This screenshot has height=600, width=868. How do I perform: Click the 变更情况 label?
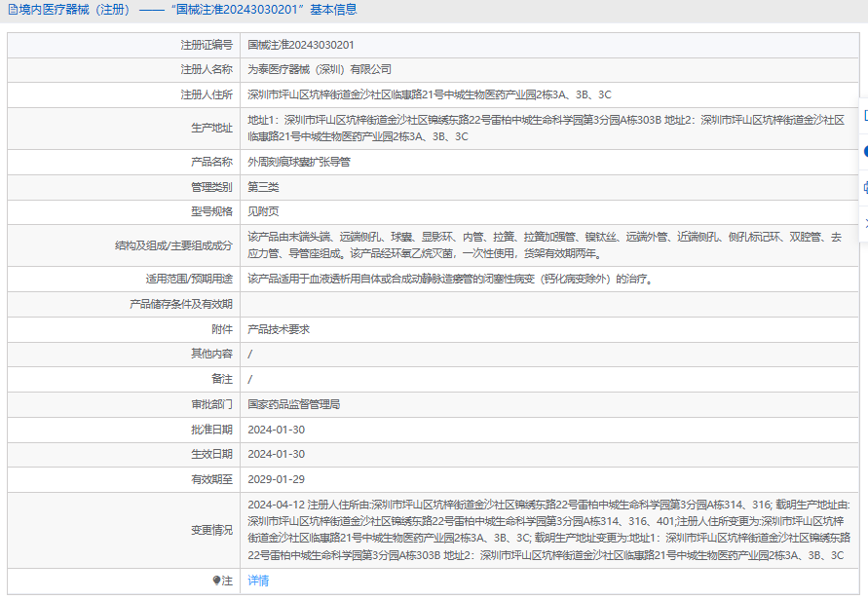(212, 530)
